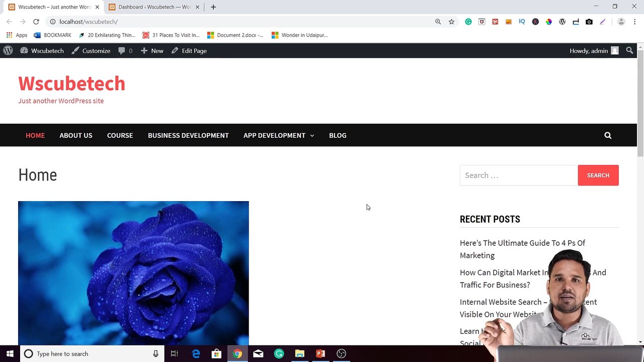Click the WordPress extension icon in toolbar

[562, 22]
